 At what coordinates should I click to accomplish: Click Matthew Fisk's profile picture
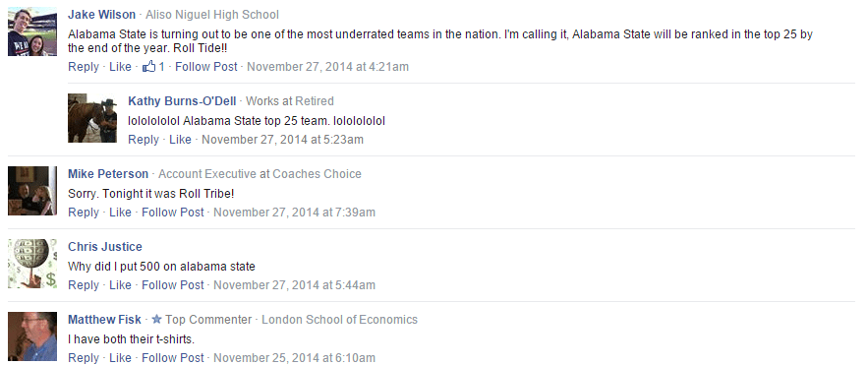(x=32, y=336)
